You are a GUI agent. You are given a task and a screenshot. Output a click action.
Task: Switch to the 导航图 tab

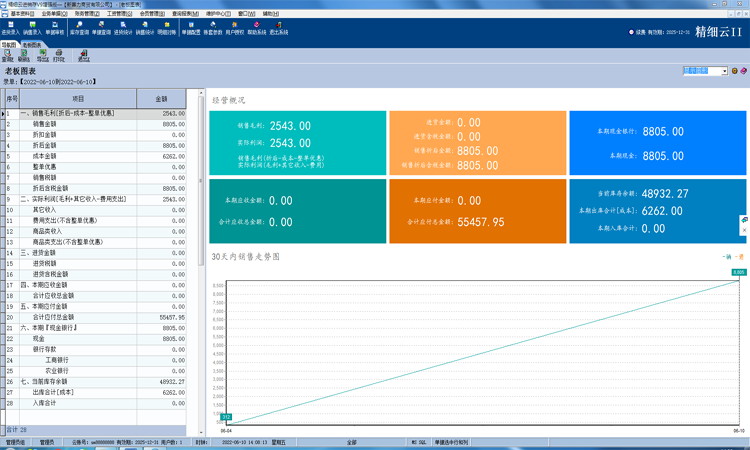pos(9,45)
